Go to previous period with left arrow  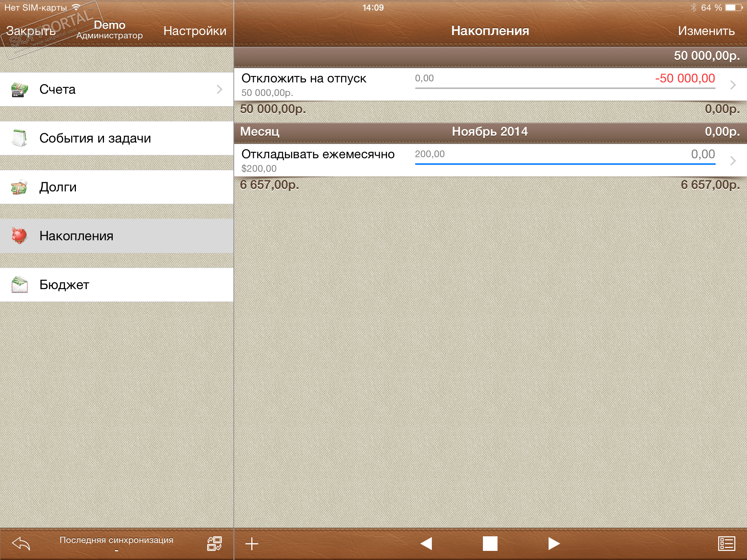tap(426, 544)
